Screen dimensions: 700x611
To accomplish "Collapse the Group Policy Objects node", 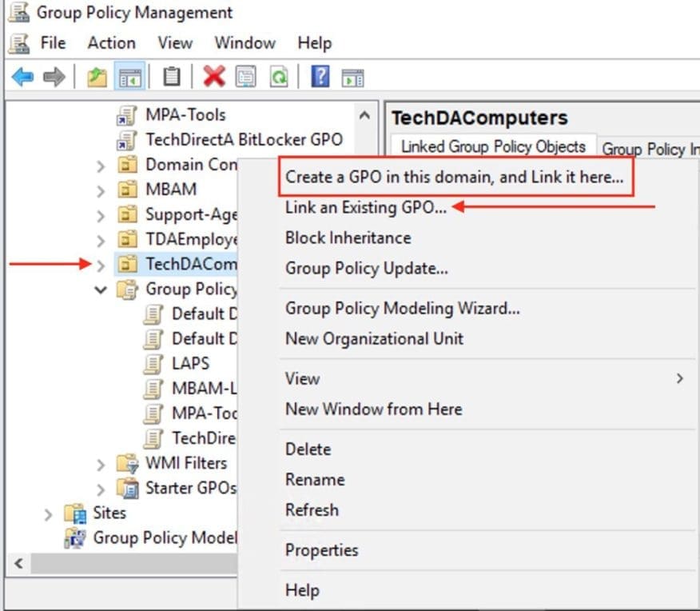I will (x=101, y=290).
